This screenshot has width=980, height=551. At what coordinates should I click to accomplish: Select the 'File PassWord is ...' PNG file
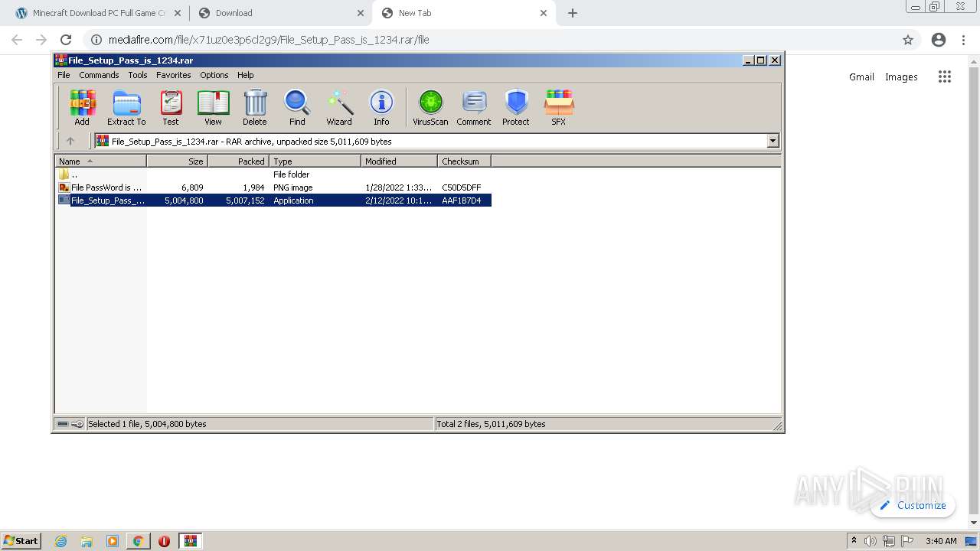(x=273, y=187)
